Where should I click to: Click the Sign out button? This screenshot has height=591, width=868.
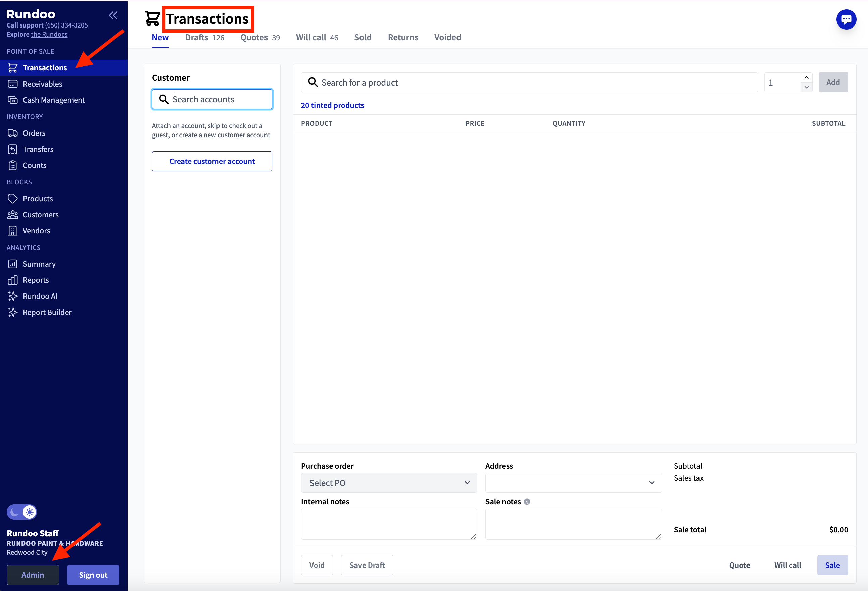click(x=93, y=575)
